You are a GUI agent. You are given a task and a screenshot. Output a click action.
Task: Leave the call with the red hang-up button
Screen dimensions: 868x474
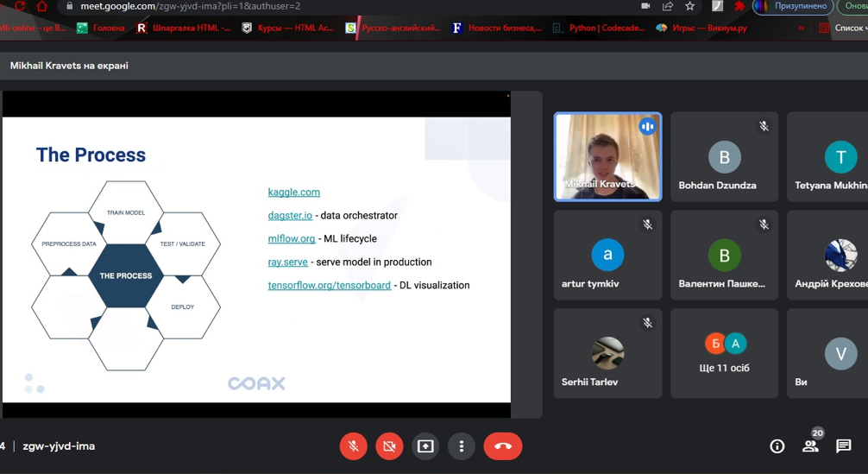click(x=503, y=446)
